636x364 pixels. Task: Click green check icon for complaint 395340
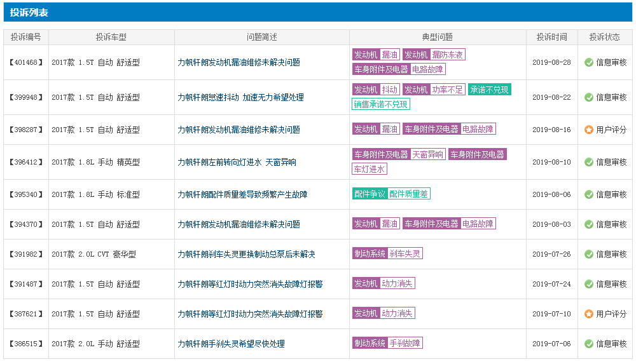[x=589, y=194]
